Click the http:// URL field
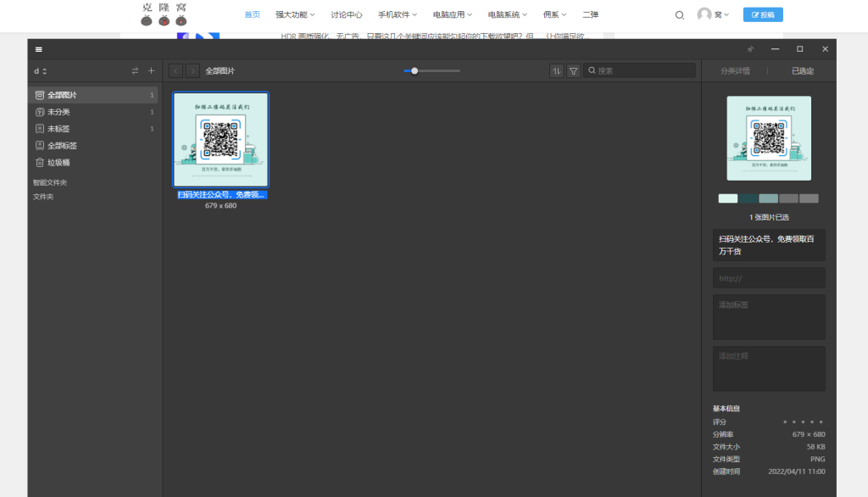Screen dimensions: 868x497 pos(769,278)
